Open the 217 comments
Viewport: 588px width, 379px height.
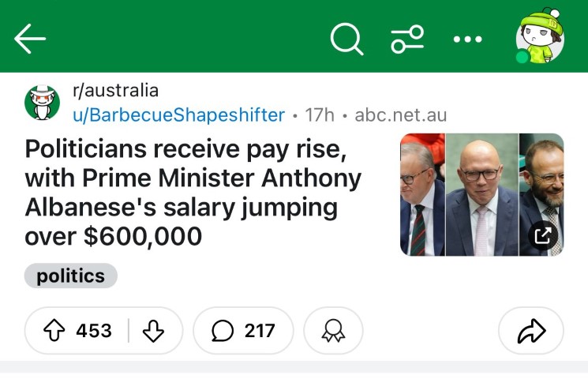(x=243, y=331)
